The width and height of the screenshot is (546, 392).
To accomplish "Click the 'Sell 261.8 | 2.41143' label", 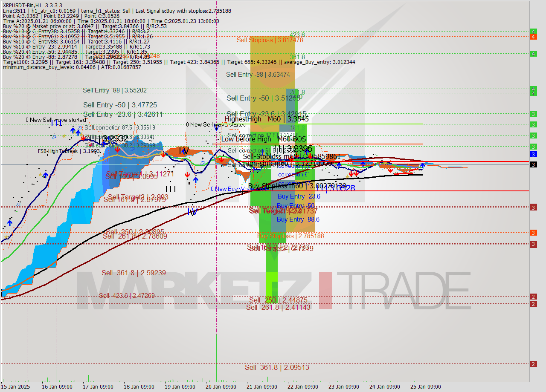I will click(279, 307).
